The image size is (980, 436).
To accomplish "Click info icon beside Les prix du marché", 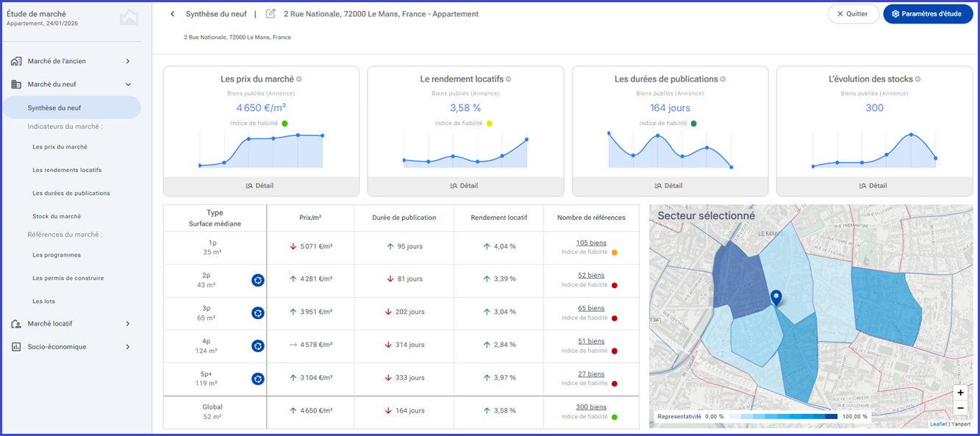I will coord(299,79).
